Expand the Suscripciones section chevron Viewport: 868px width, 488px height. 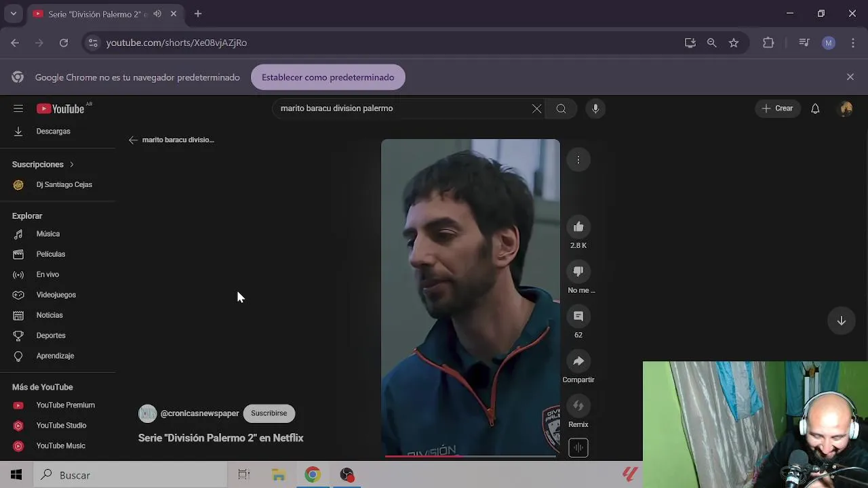click(x=71, y=165)
